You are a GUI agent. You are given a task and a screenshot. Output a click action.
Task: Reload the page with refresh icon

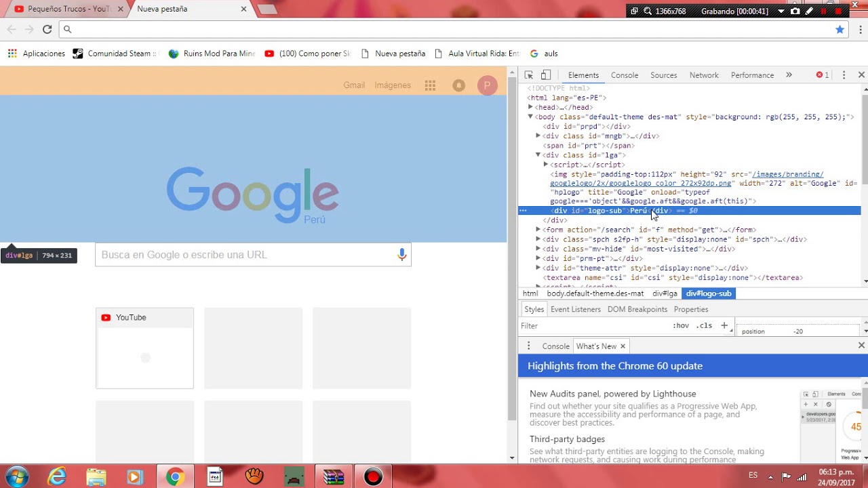tap(47, 29)
